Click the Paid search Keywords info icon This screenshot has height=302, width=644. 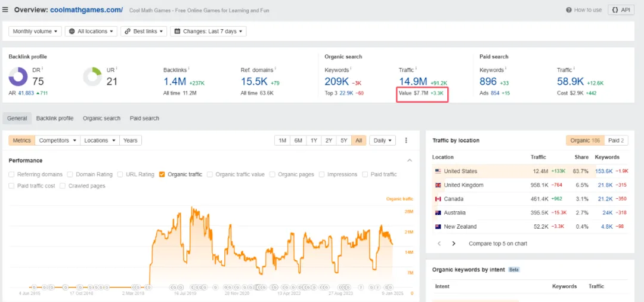(x=506, y=69)
